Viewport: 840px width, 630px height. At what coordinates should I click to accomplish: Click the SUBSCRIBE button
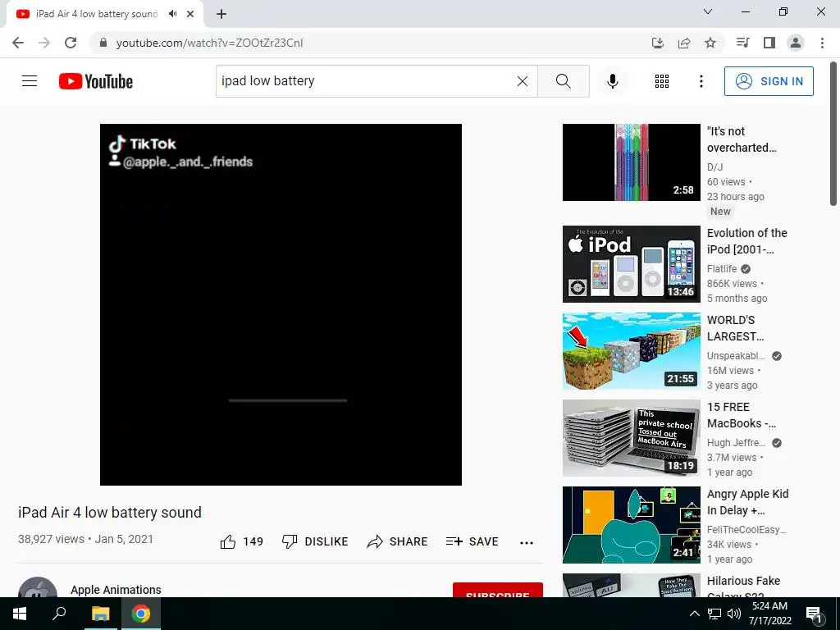(498, 591)
